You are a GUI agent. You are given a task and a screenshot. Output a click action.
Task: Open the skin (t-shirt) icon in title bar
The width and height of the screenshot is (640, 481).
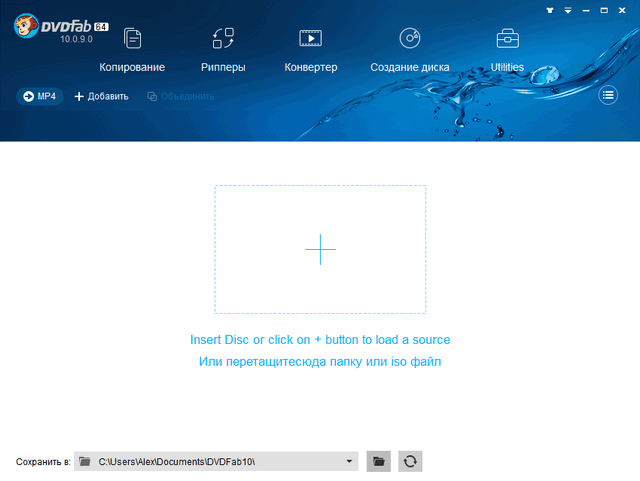tap(550, 11)
